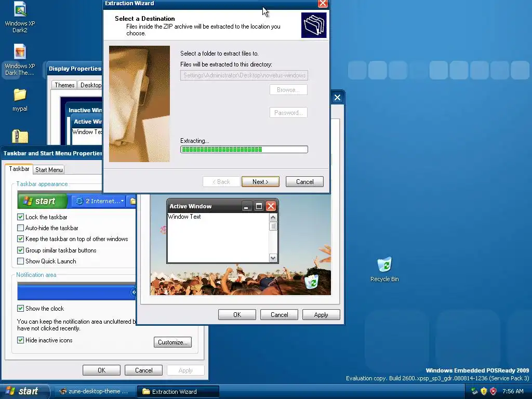
Task: Click Extraction Wizard taskbar button
Action: [x=178, y=391]
